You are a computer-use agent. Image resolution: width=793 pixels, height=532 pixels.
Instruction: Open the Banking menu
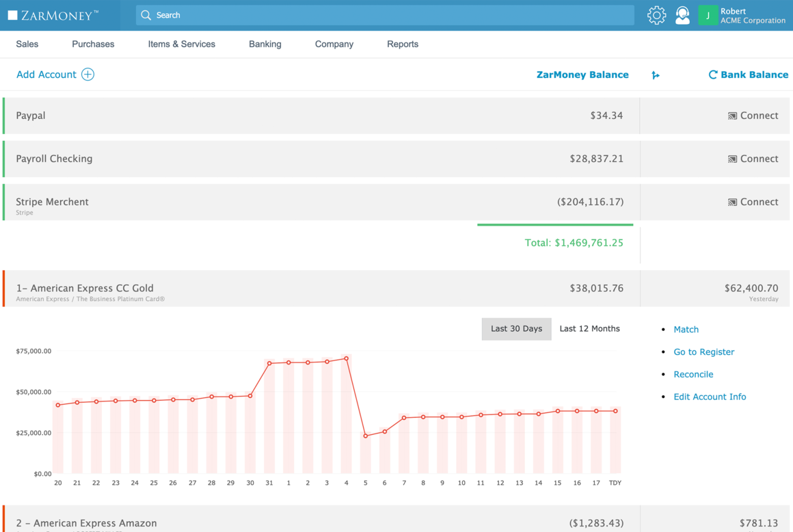265,44
